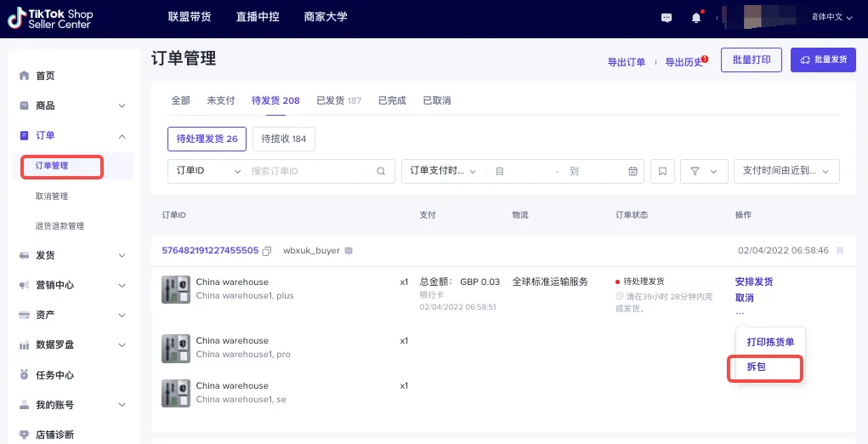Open the 简体中文 language dropdown
868x444 pixels.
pyautogui.click(x=832, y=17)
